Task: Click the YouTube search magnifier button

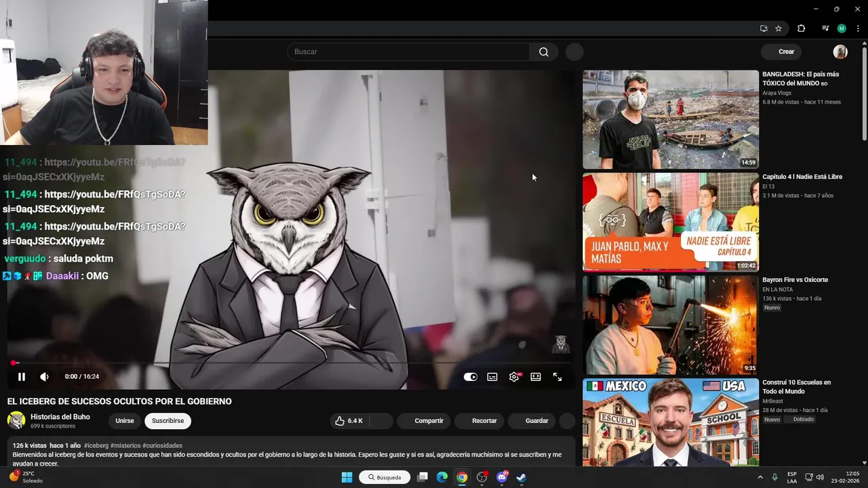Action: pyautogui.click(x=544, y=52)
